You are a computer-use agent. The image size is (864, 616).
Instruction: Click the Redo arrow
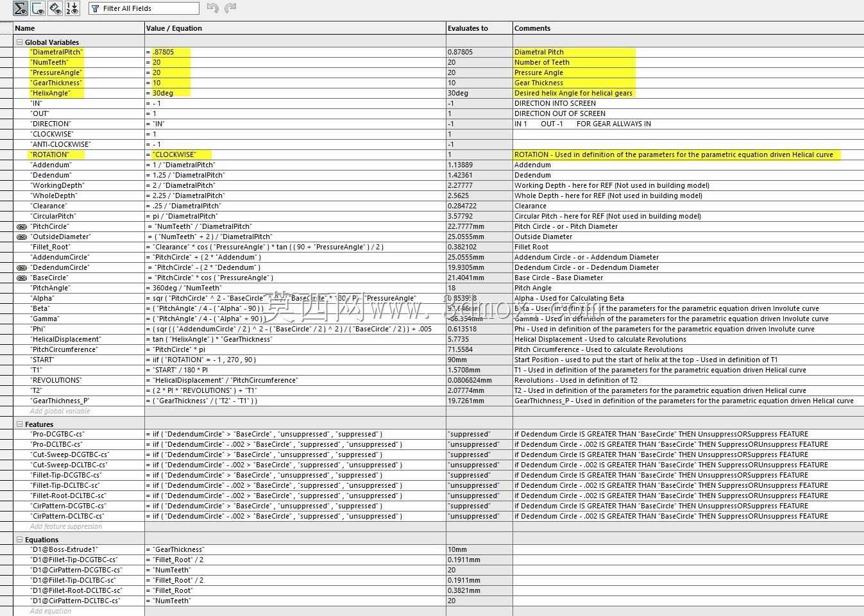(x=230, y=8)
